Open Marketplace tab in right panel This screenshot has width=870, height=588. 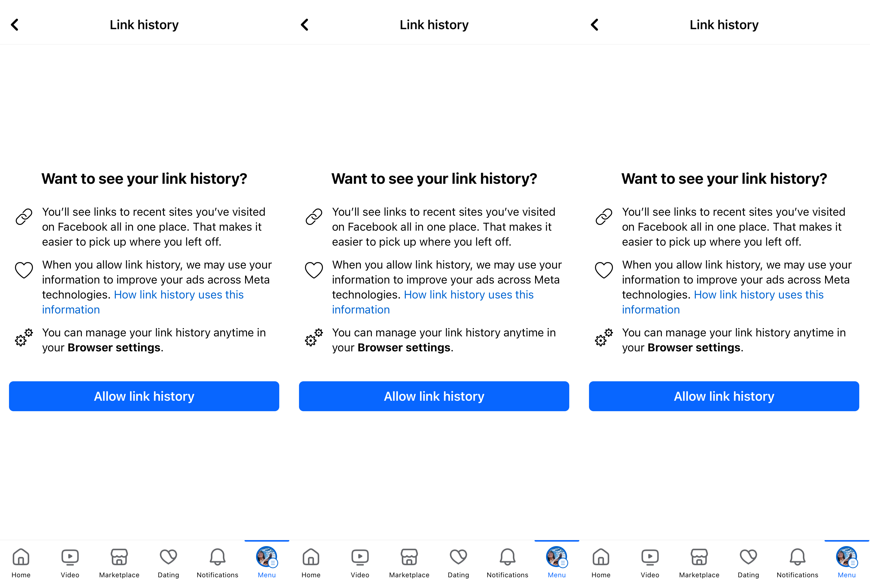point(699,563)
